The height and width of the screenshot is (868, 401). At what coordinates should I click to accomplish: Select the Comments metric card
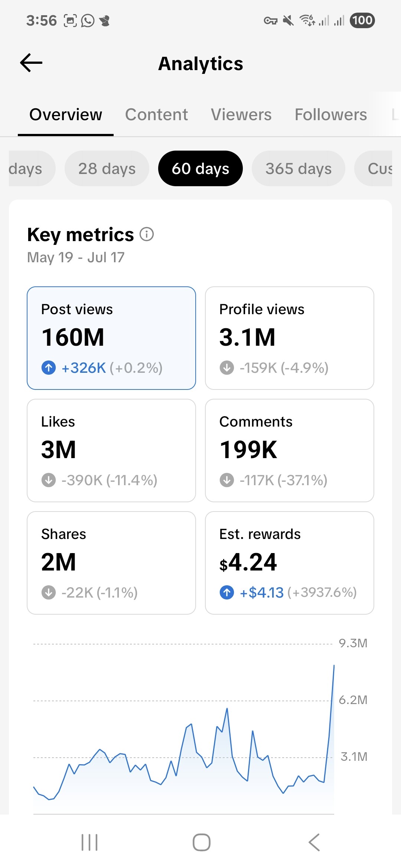tap(289, 450)
